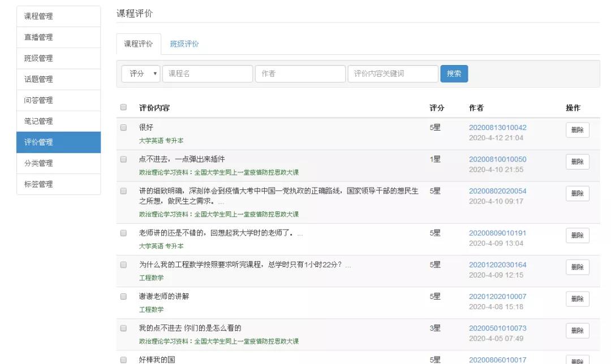Focus the 作者 author input field
611x364 pixels.
point(300,74)
